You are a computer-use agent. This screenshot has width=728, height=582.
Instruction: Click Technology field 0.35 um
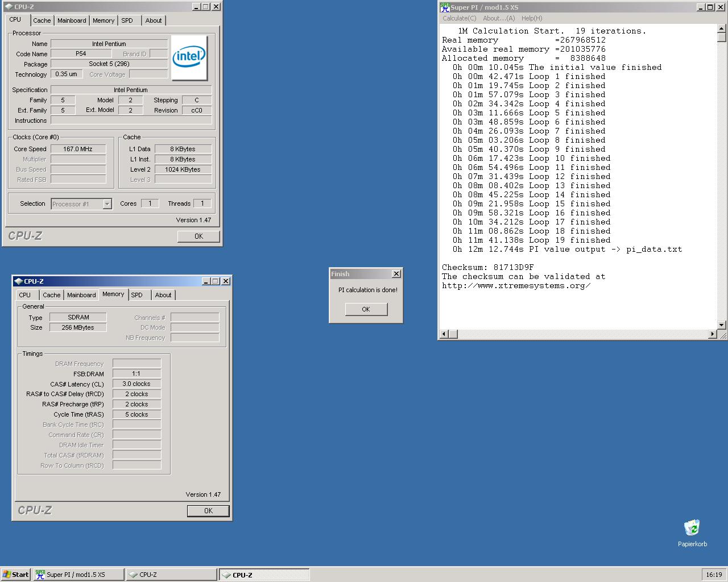pyautogui.click(x=67, y=74)
